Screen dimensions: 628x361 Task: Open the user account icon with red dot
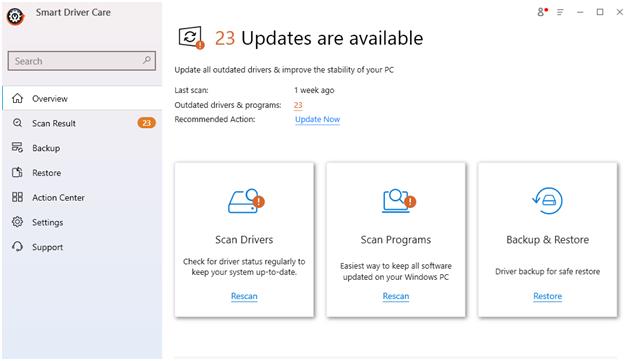(542, 12)
